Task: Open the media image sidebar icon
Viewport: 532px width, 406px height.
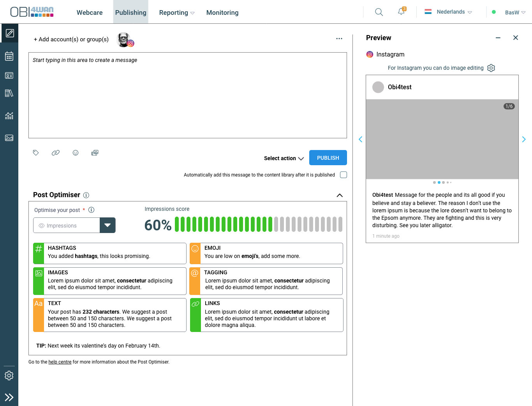Action: click(9, 138)
